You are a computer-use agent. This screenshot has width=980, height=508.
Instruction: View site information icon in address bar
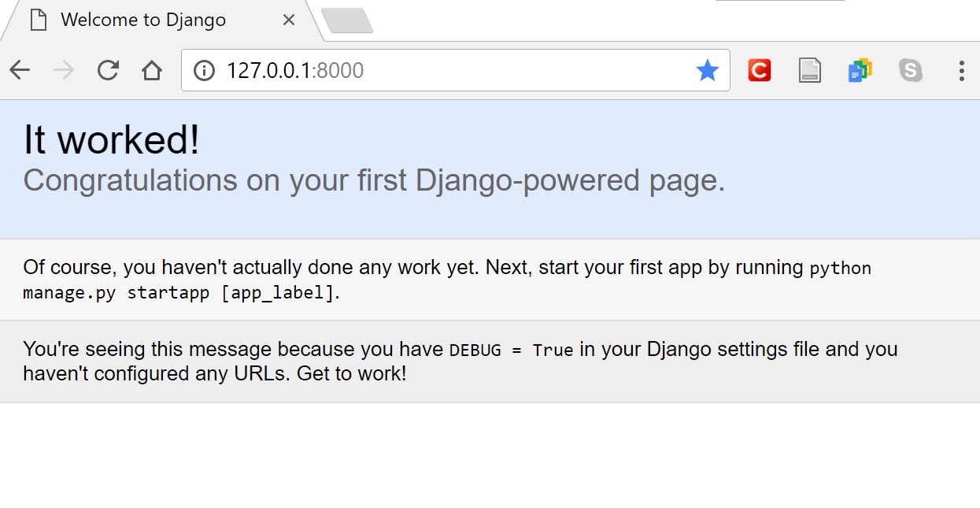[x=204, y=71]
